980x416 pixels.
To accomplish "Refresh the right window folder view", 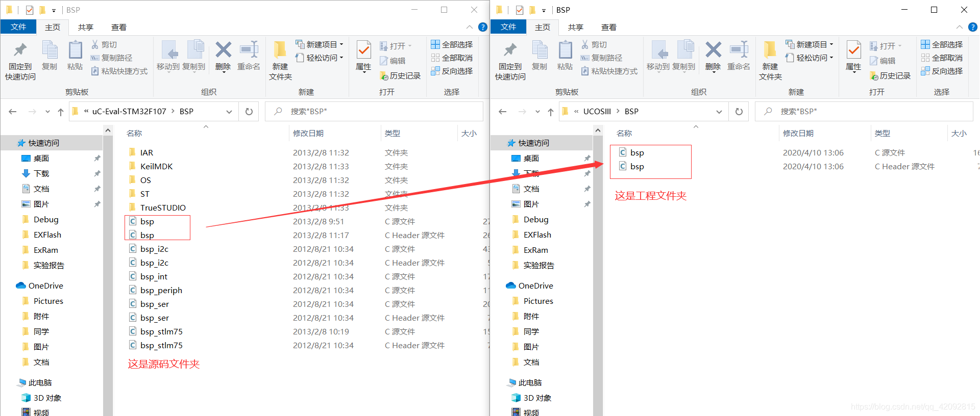I will coord(739,112).
